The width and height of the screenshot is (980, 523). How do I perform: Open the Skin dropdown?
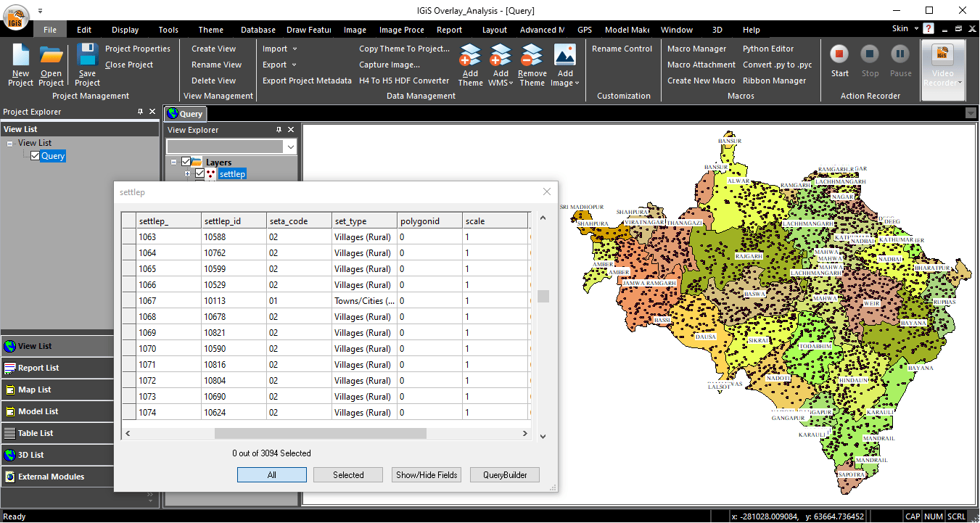pos(904,28)
